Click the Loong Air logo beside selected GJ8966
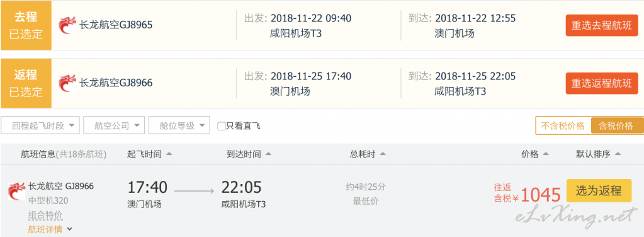Viewport: 644px width, 237px height. pyautogui.click(x=67, y=83)
